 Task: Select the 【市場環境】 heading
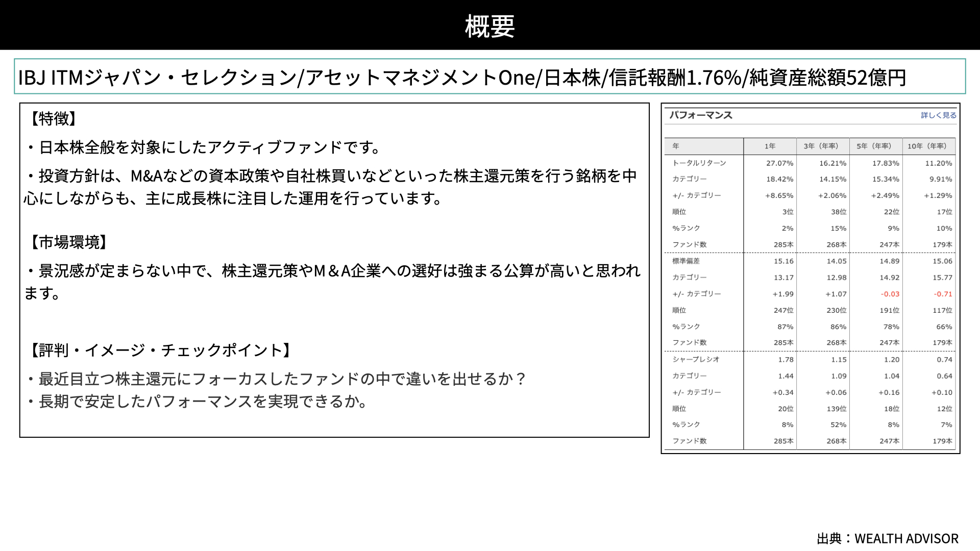[69, 242]
